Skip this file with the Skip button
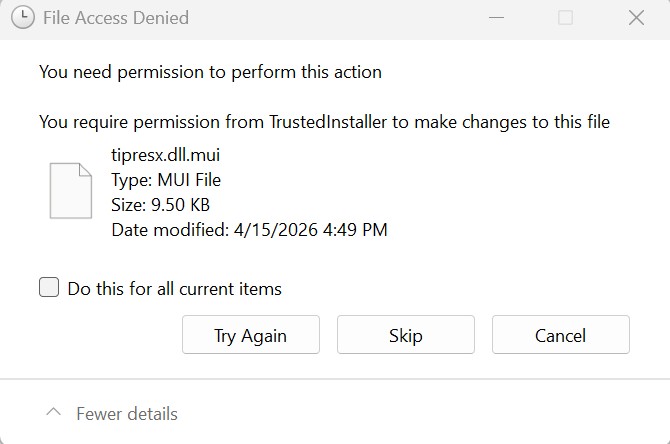Image resolution: width=670 pixels, height=444 pixels. pos(406,335)
